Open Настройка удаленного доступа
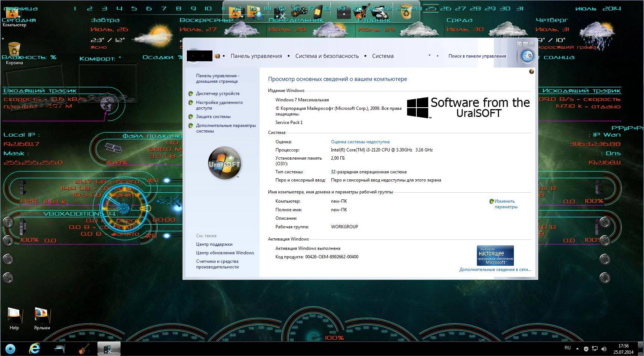Screen dimensions: 644x356 [x=219, y=105]
